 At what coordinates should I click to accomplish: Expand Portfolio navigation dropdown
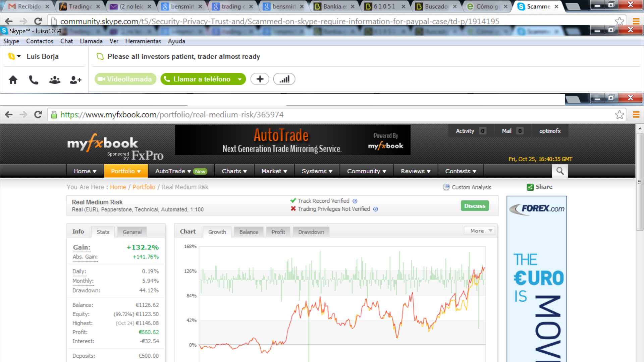[x=126, y=171]
